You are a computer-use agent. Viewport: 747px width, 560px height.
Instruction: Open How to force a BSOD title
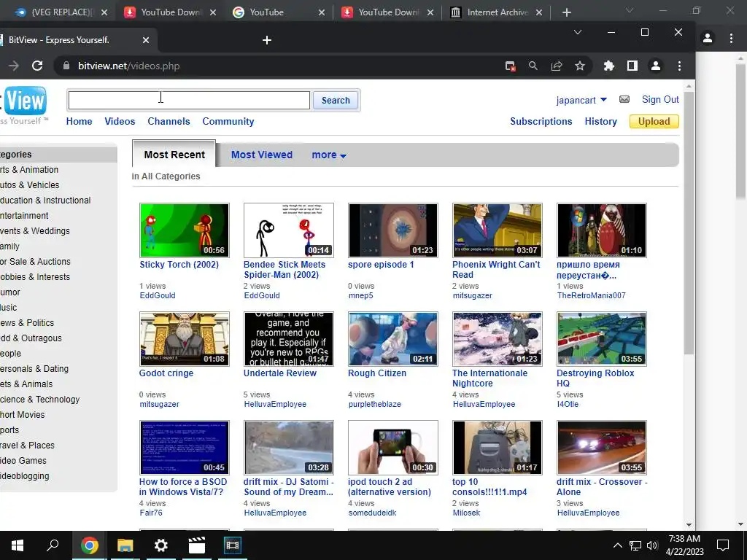coord(183,486)
